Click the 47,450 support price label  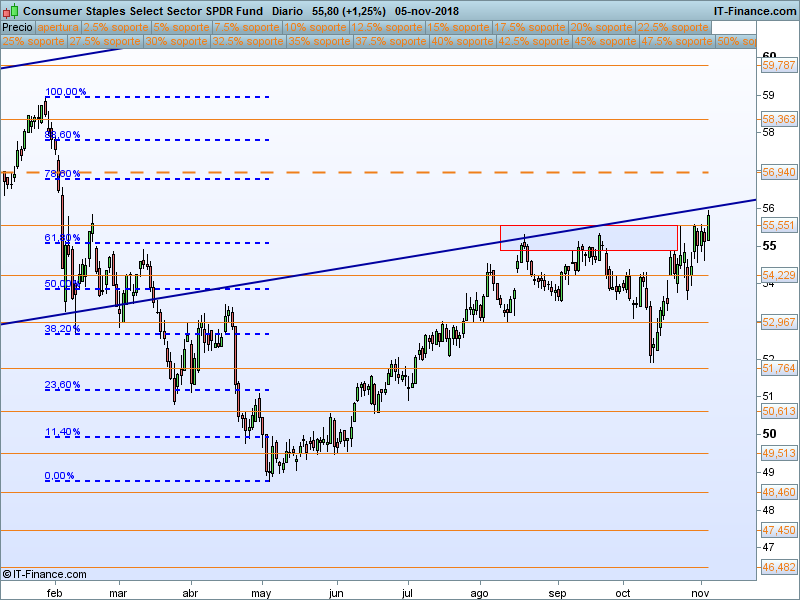click(779, 531)
